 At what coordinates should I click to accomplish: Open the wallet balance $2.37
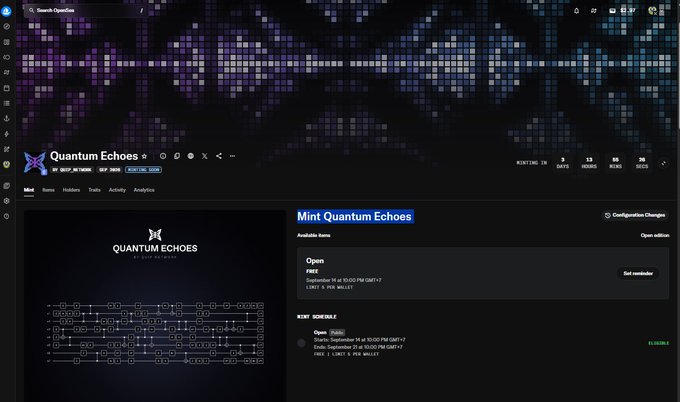pos(622,10)
